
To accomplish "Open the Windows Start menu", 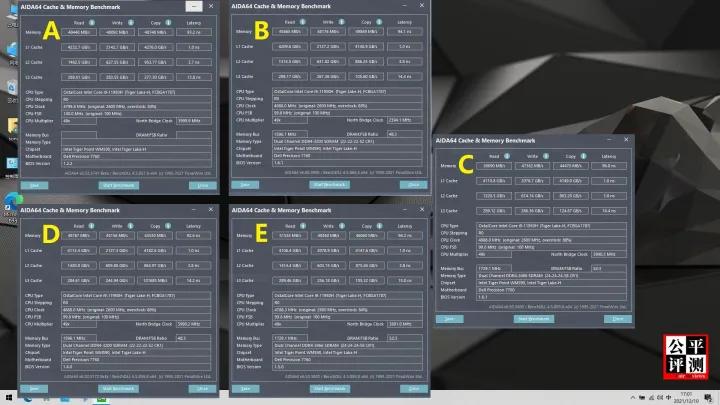I will 9,398.
